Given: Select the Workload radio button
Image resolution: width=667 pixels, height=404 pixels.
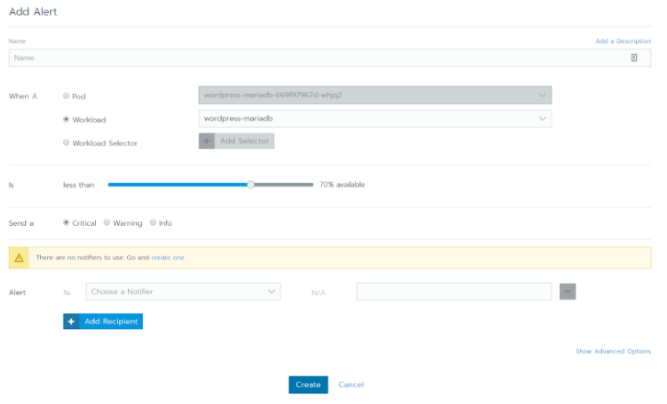Looking at the screenshot, I should (x=66, y=119).
